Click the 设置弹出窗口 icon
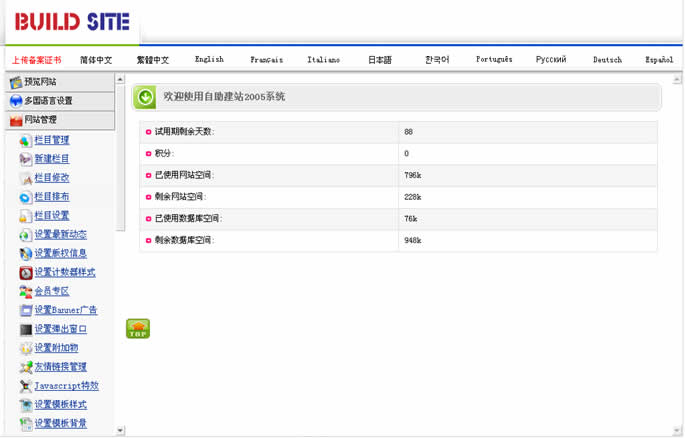This screenshot has width=685, height=438. pos(25,329)
